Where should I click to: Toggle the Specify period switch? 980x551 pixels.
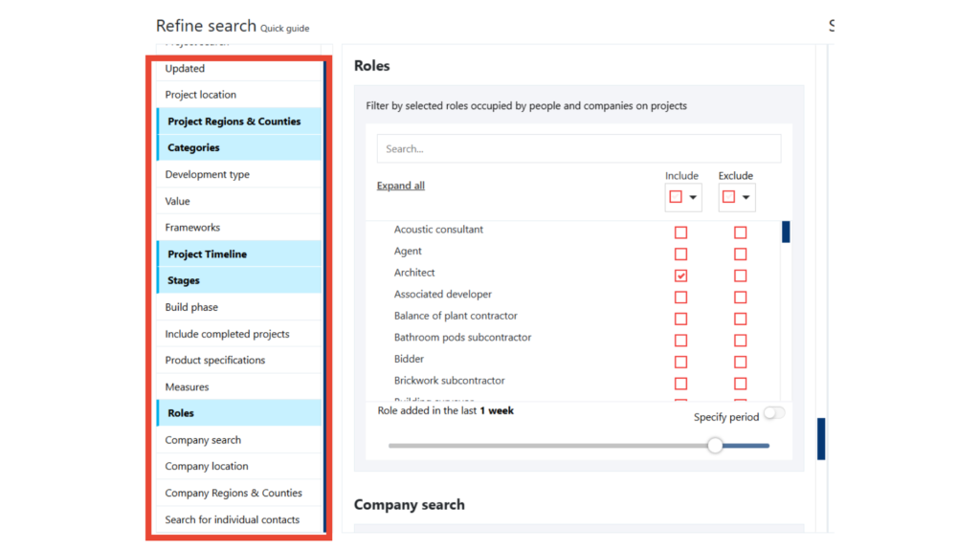tap(773, 413)
